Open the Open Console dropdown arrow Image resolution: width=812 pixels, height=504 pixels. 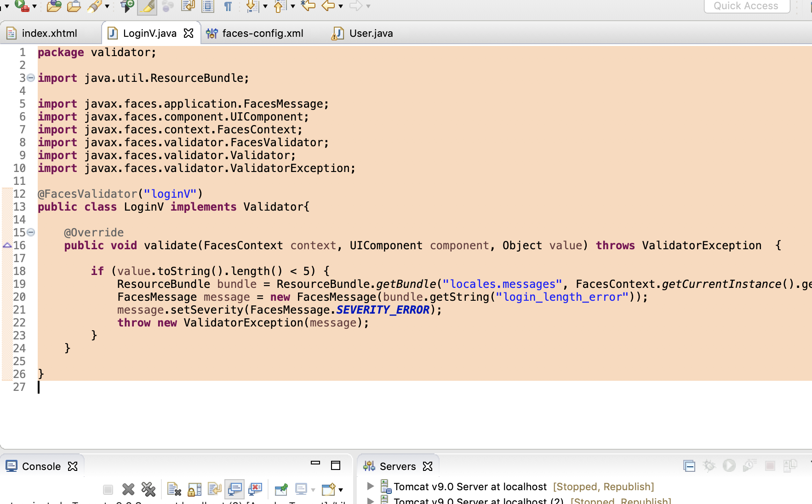tap(341, 490)
